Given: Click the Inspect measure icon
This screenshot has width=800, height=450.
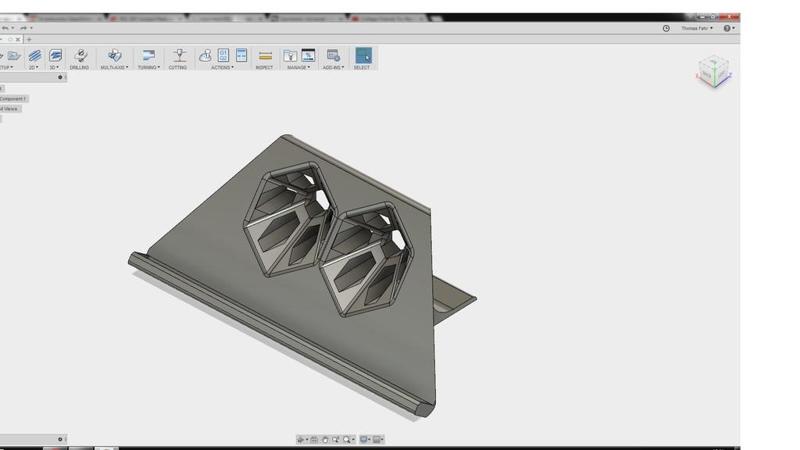Looking at the screenshot, I should tap(265, 56).
